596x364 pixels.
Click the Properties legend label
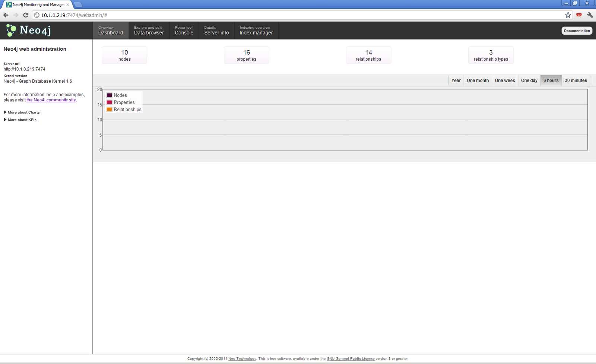click(x=124, y=102)
